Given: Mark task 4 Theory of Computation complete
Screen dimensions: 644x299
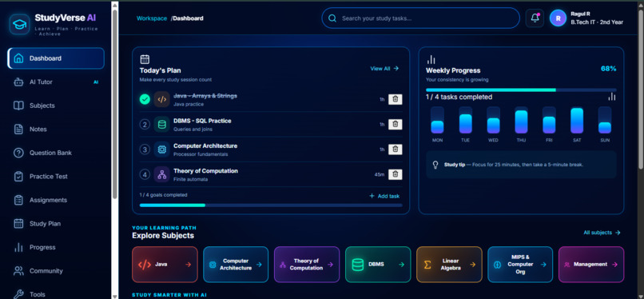Looking at the screenshot, I should [x=145, y=174].
